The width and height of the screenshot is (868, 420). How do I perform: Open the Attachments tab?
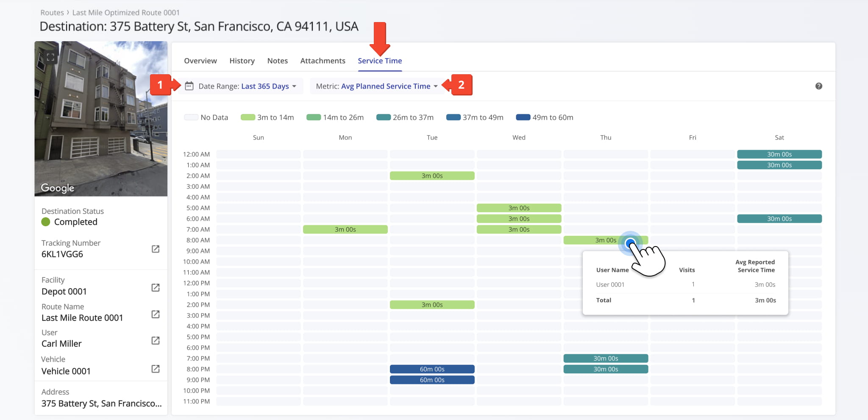coord(323,60)
